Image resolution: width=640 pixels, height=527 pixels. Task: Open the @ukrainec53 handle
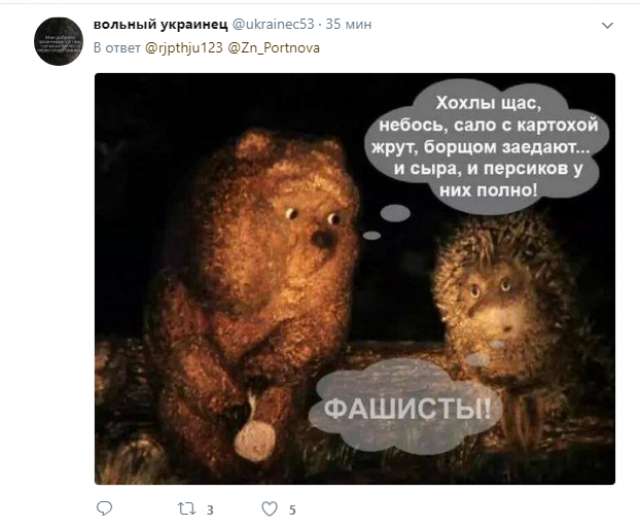point(273,24)
